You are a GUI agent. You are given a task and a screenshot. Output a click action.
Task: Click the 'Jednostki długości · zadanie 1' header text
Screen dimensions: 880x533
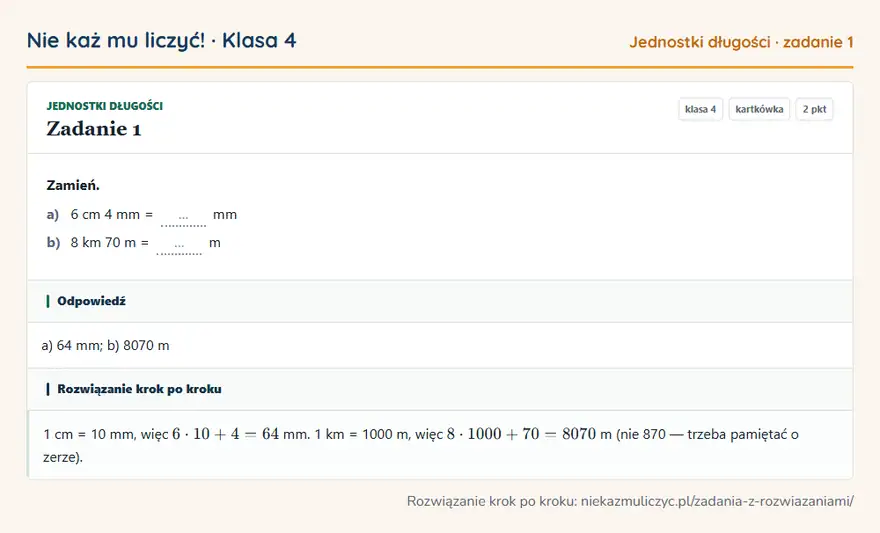click(741, 42)
